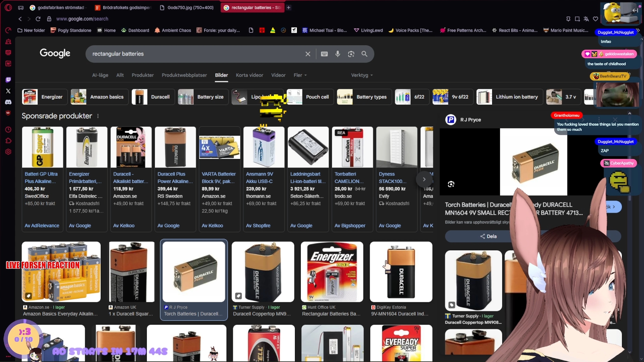644x362 pixels.
Task: Open Discord in Opera sidebar
Action: pos(8,102)
